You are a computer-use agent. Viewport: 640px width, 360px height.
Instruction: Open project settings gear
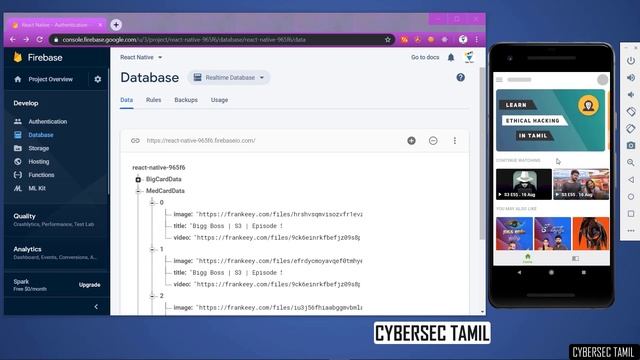pos(98,79)
